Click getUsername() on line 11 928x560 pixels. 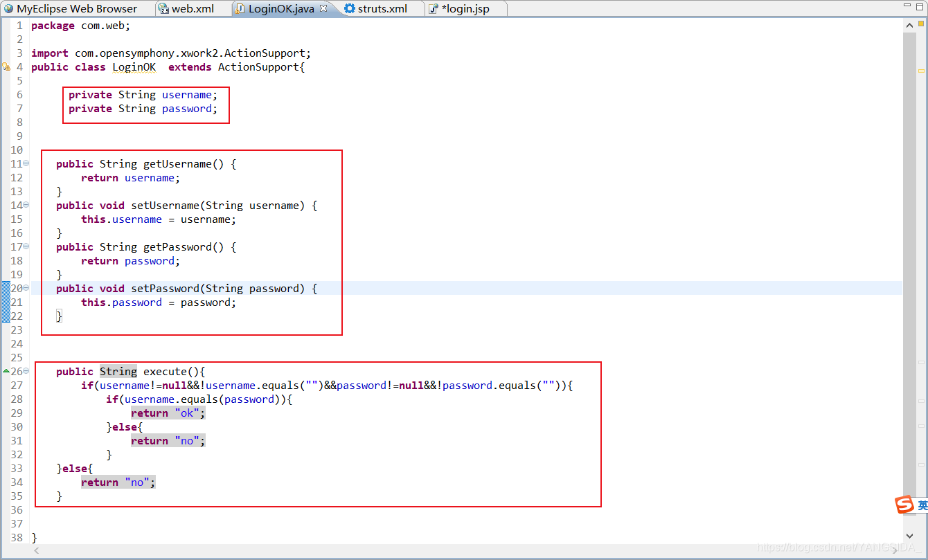184,164
